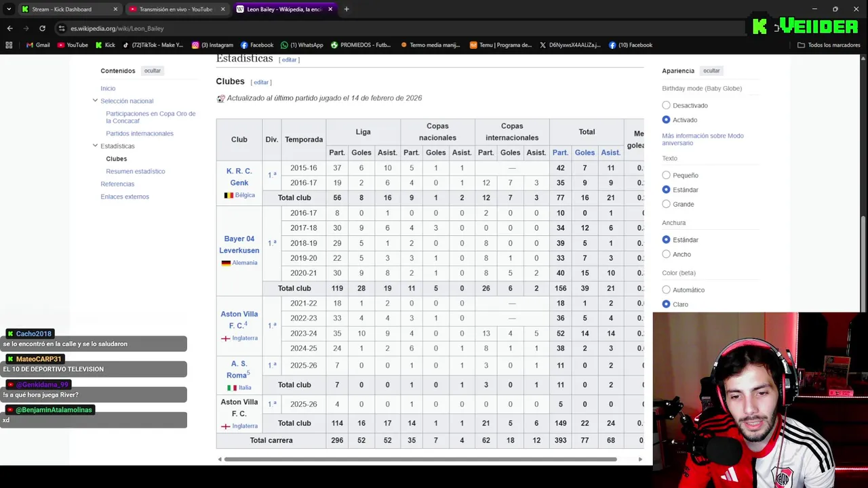Open the Instagram bookmark
This screenshot has height=488, width=868.
click(212, 45)
